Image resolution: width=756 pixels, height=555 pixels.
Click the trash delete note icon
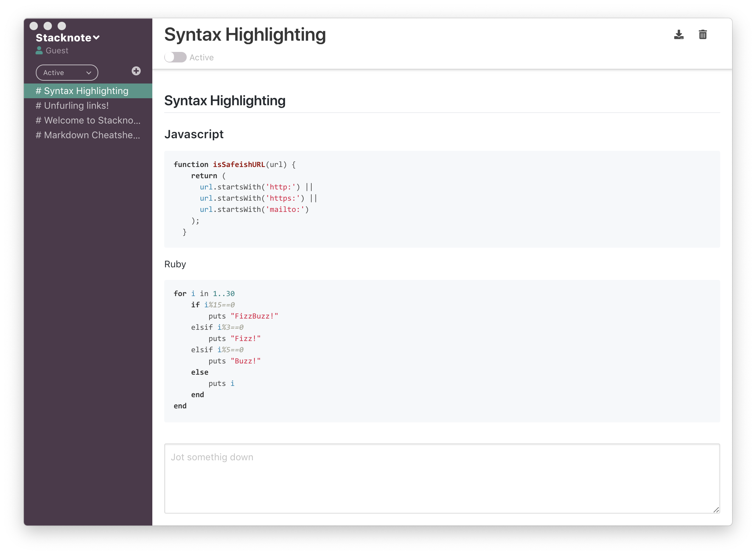(703, 35)
